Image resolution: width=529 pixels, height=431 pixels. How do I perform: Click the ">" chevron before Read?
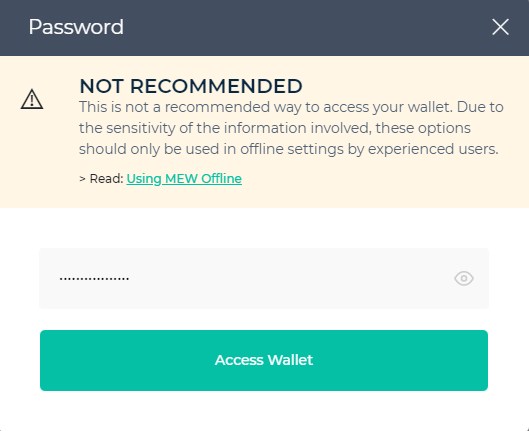click(82, 178)
